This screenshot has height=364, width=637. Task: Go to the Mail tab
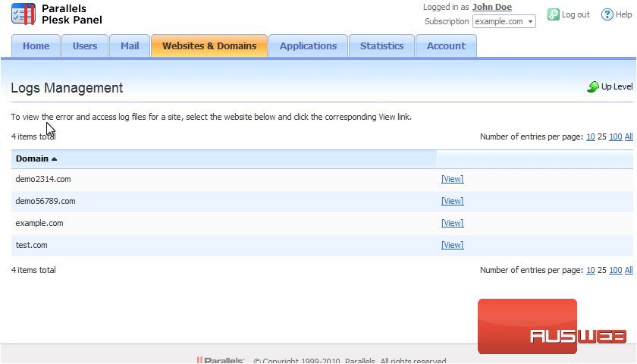[130, 46]
